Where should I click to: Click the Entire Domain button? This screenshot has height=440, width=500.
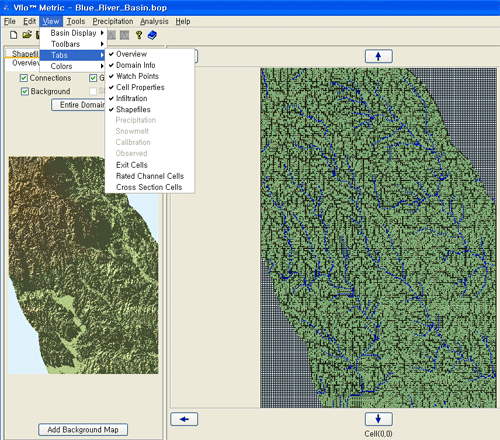pos(78,105)
